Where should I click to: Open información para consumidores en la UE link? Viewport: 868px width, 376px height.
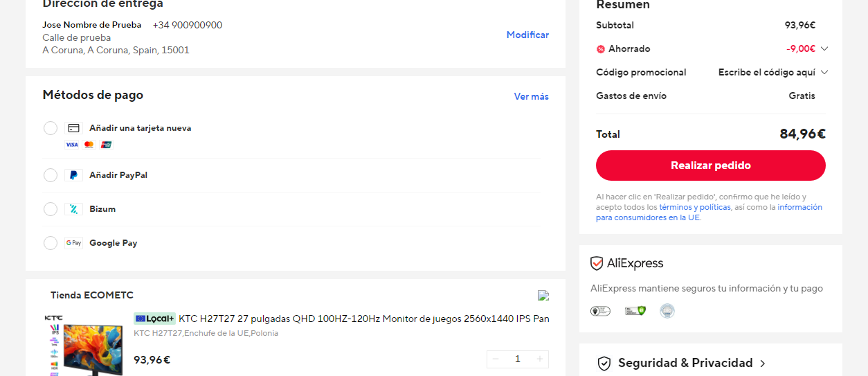[709, 213]
